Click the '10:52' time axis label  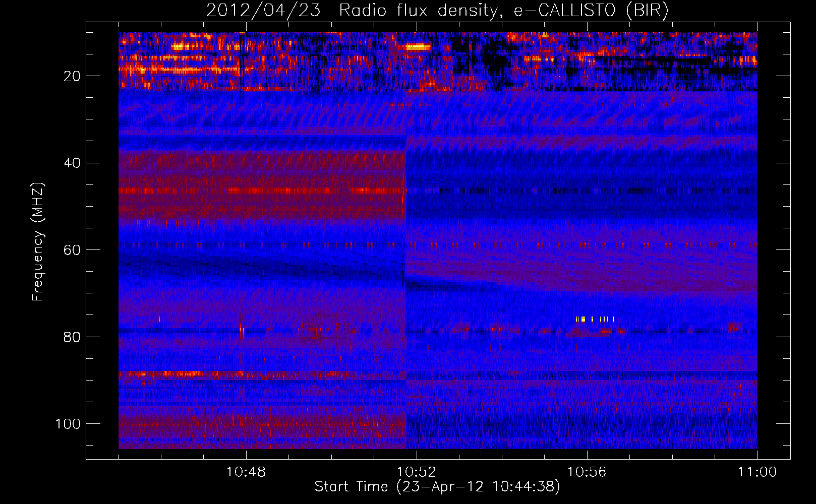[x=416, y=472]
